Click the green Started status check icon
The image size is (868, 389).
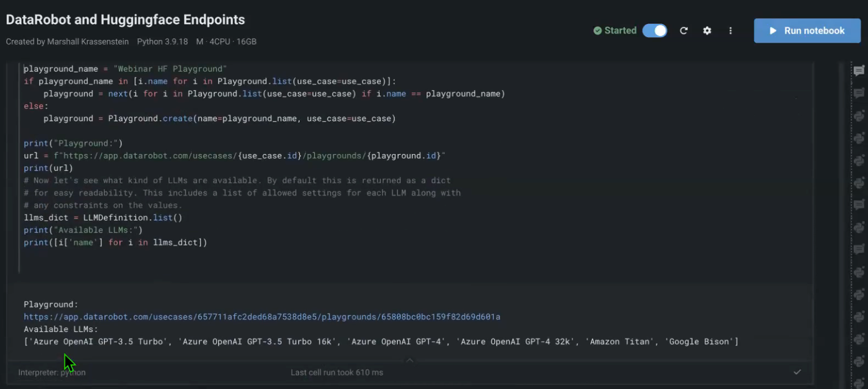tap(597, 31)
